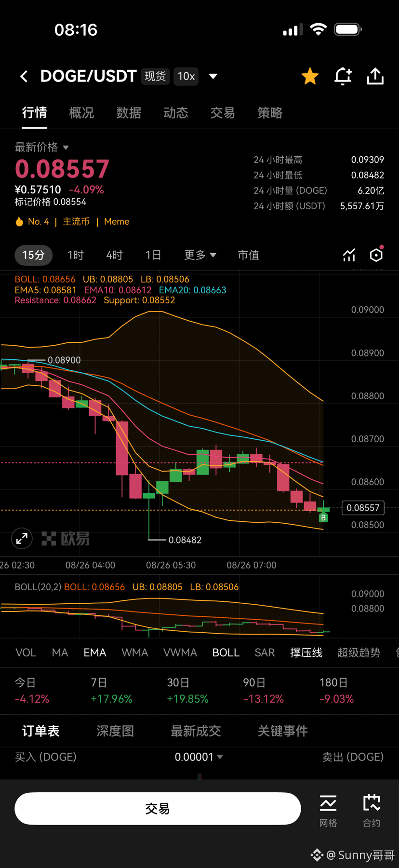Open chart indicators icon

tap(349, 255)
